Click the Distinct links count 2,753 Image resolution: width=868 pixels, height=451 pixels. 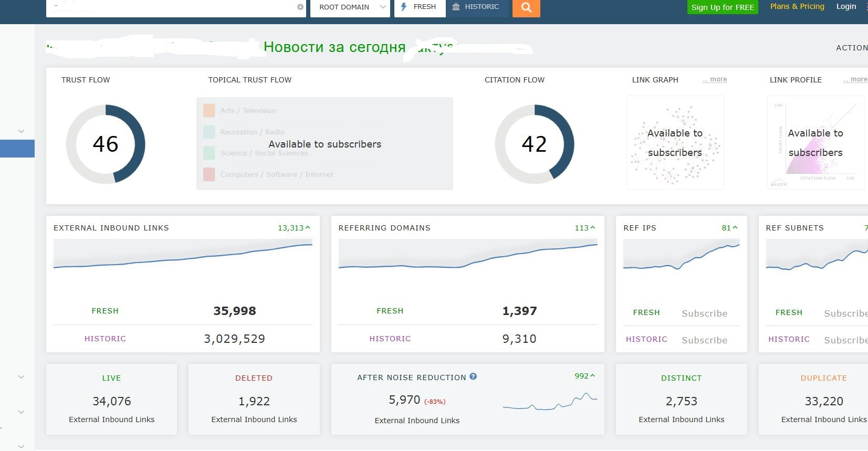coord(682,401)
